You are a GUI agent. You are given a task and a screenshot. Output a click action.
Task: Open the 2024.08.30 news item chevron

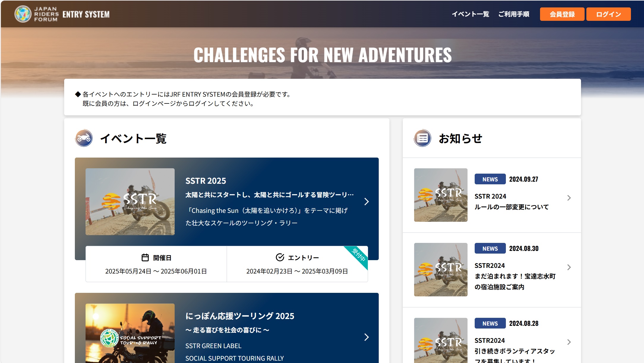(569, 267)
